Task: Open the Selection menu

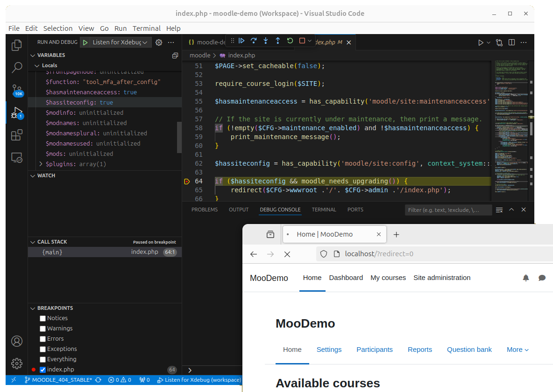Action: tap(58, 28)
